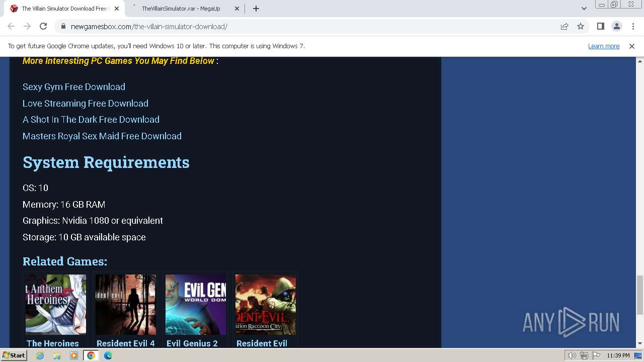Open Love Streaming Free Download link

[86, 103]
